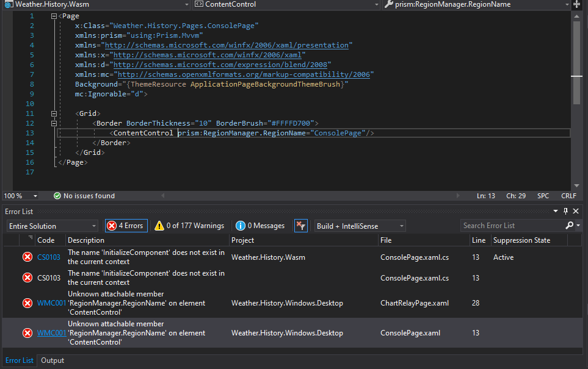Select the Error List tab
This screenshot has height=369, width=588.
20,360
